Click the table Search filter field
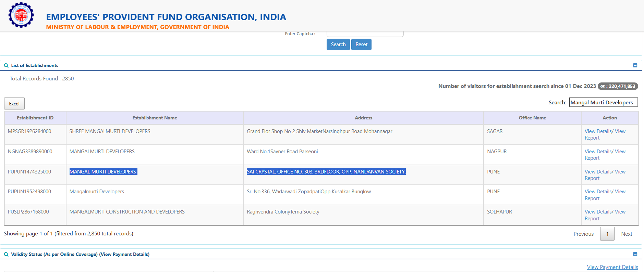 603,103
